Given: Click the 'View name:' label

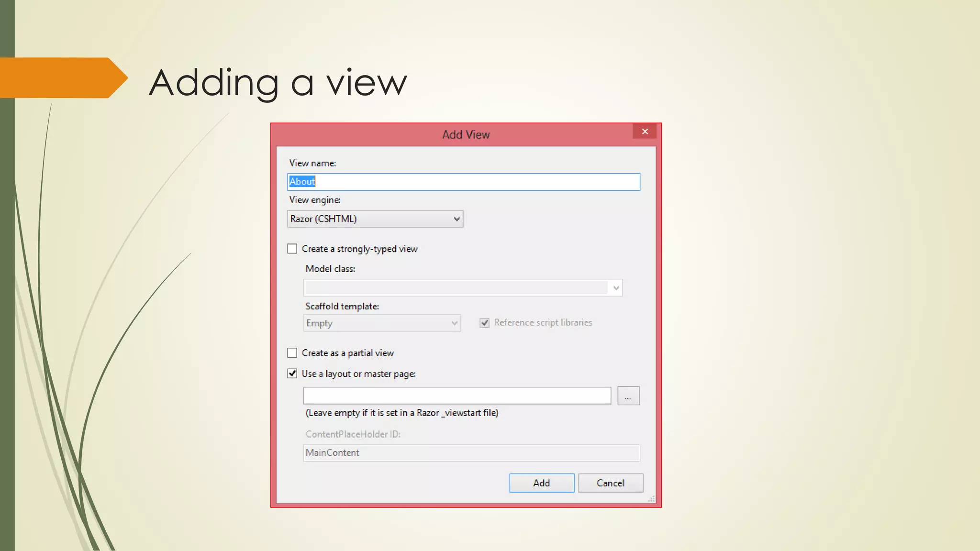Looking at the screenshot, I should pyautogui.click(x=312, y=163).
